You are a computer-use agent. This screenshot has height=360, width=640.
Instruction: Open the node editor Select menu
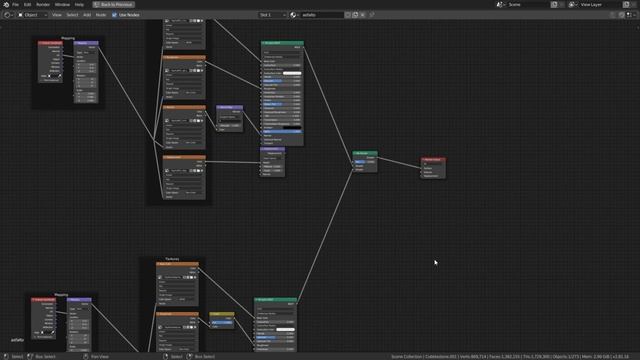pos(72,15)
